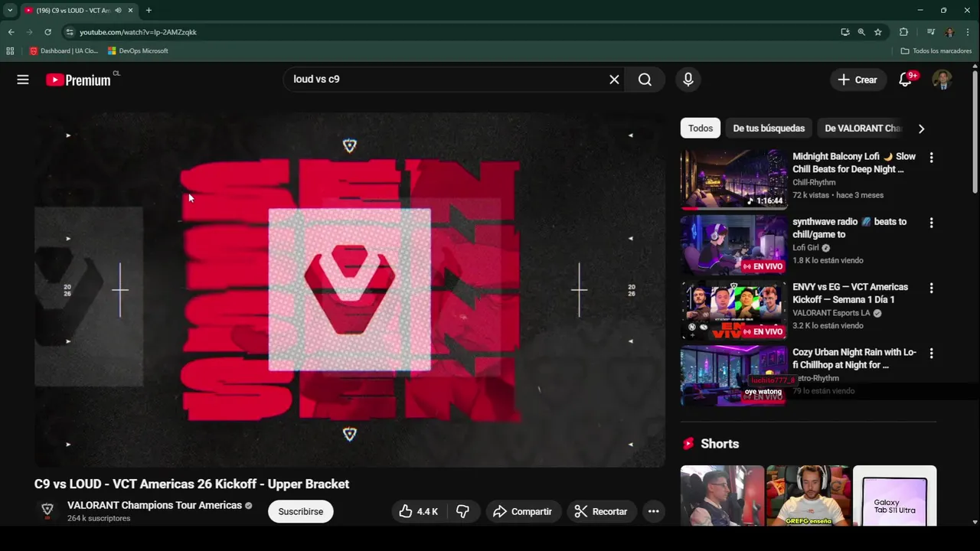Open Midnight Balcony Lofi thumbnail
This screenshot has height=551, width=980.
coord(733,179)
